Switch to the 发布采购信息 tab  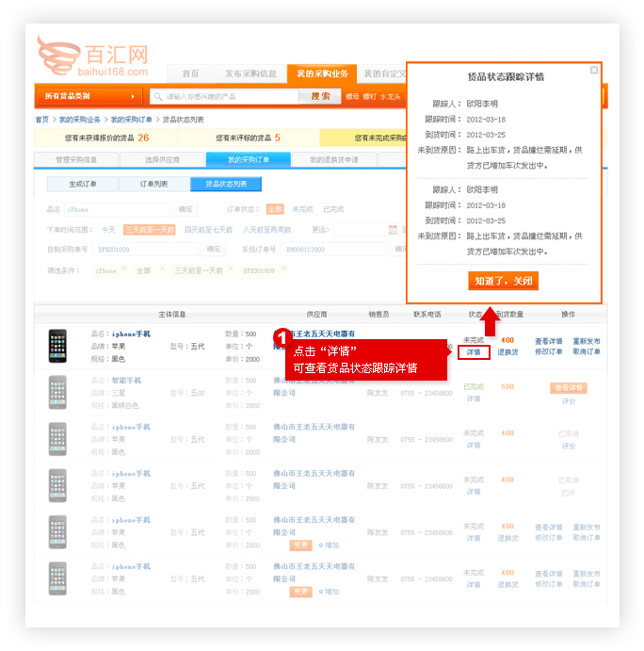pyautogui.click(x=250, y=73)
